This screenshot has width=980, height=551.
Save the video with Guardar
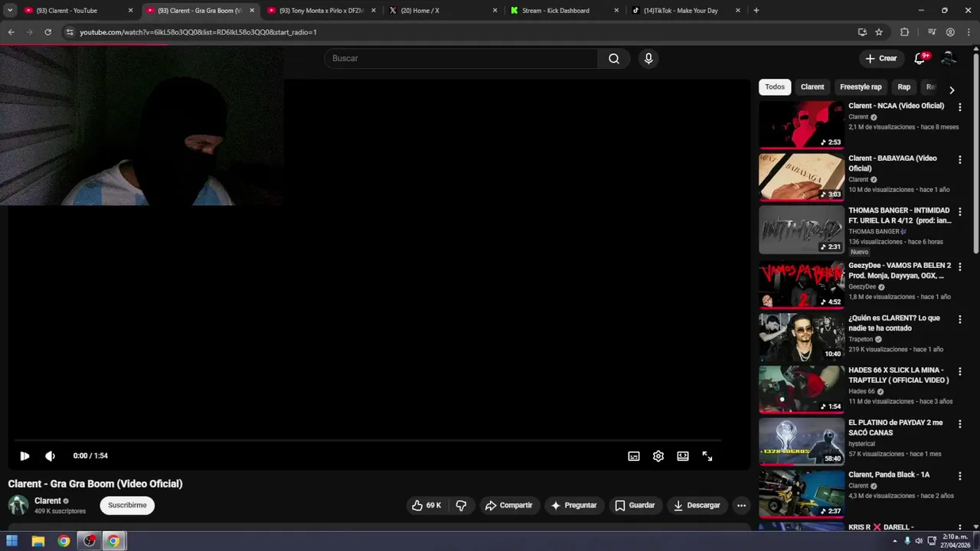(635, 505)
